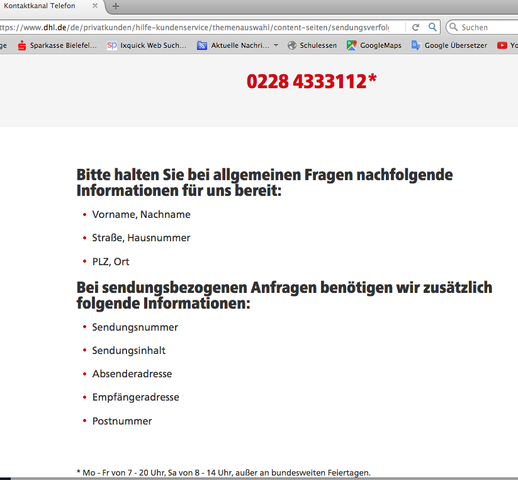Open the Schulessen bookmark
The image size is (518, 480).
tap(312, 45)
